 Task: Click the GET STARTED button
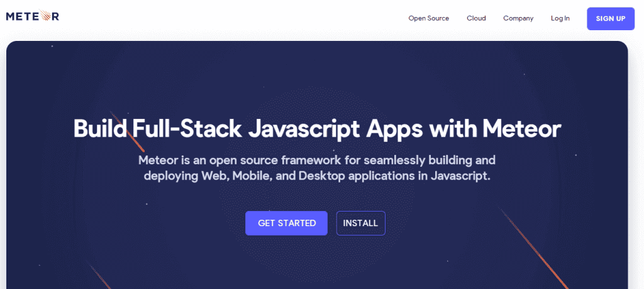[286, 224]
